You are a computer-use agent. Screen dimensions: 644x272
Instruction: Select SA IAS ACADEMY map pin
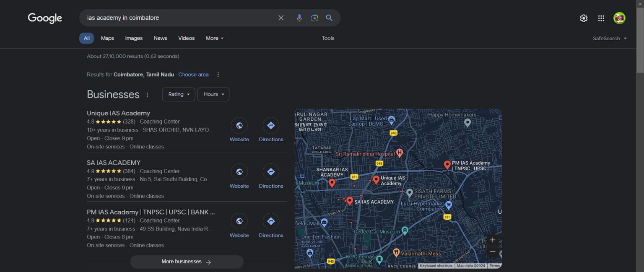(x=350, y=201)
